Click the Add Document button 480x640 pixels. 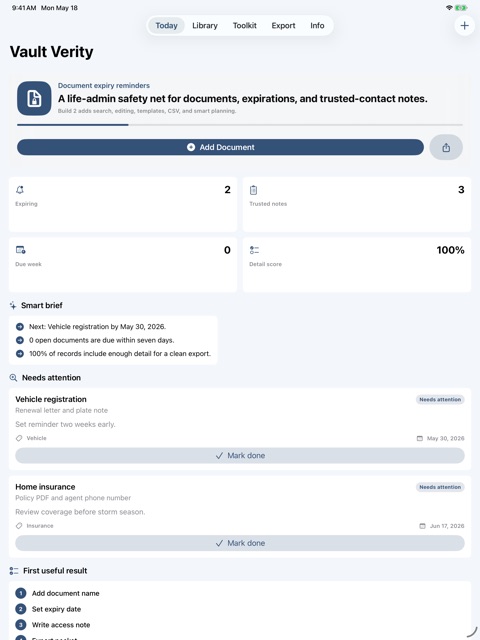220,147
